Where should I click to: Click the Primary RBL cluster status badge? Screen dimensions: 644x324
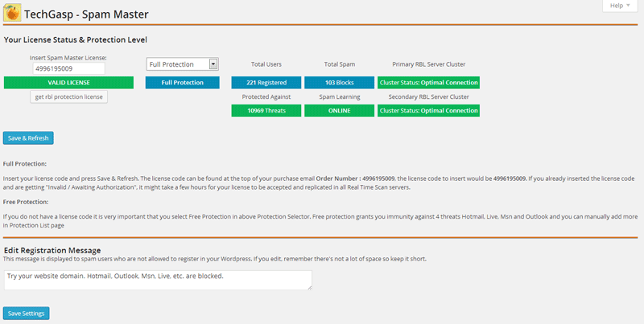pyautogui.click(x=428, y=82)
